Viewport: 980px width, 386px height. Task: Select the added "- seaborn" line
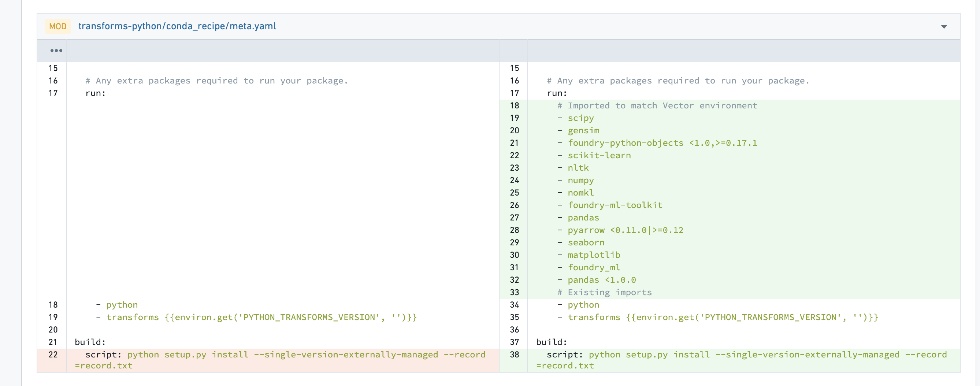coord(580,243)
